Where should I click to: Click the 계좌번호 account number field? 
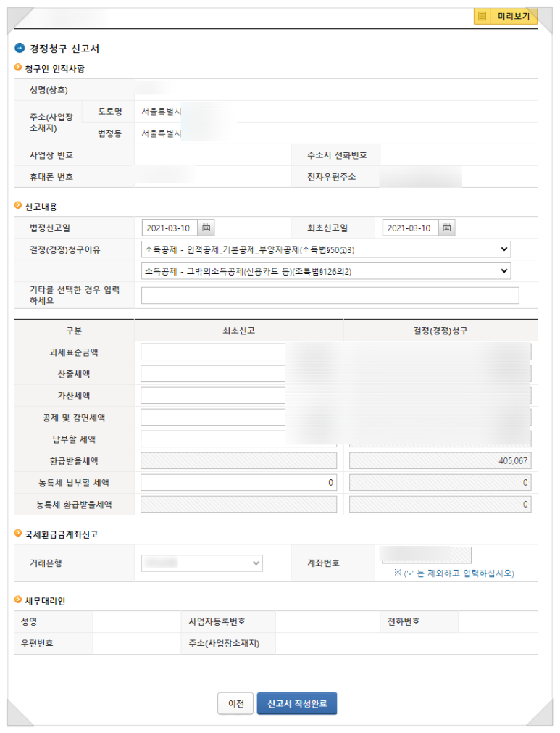click(425, 555)
